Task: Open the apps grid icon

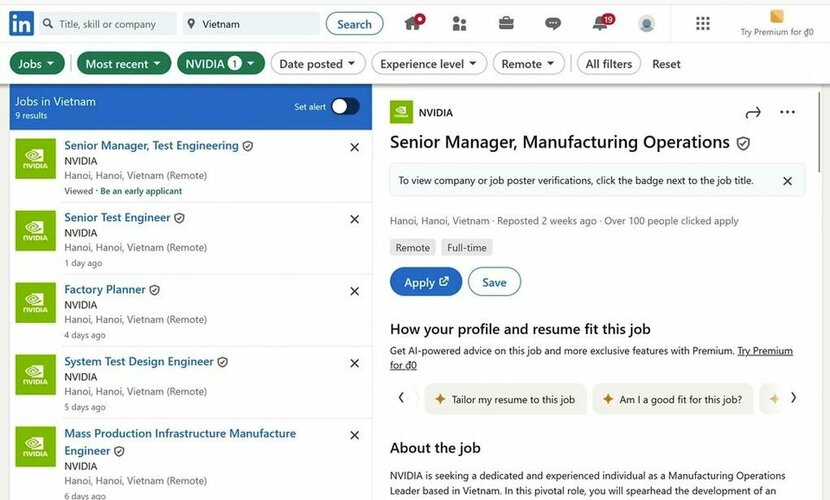Action: coord(702,23)
